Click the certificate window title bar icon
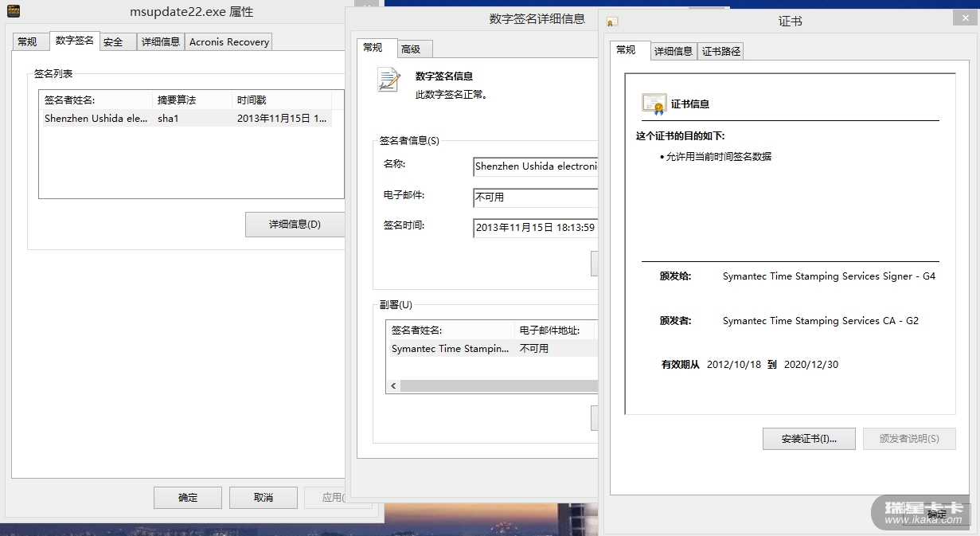980x536 pixels. pyautogui.click(x=612, y=22)
